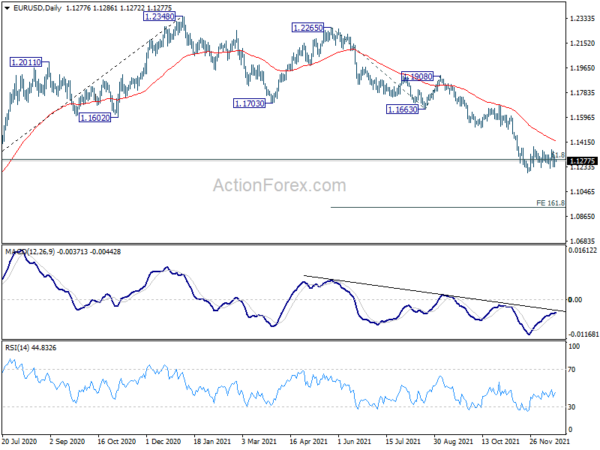Viewport: 600px width, 450px height.
Task: Click the MACD(12,26,9) indicator title
Action: [30, 252]
